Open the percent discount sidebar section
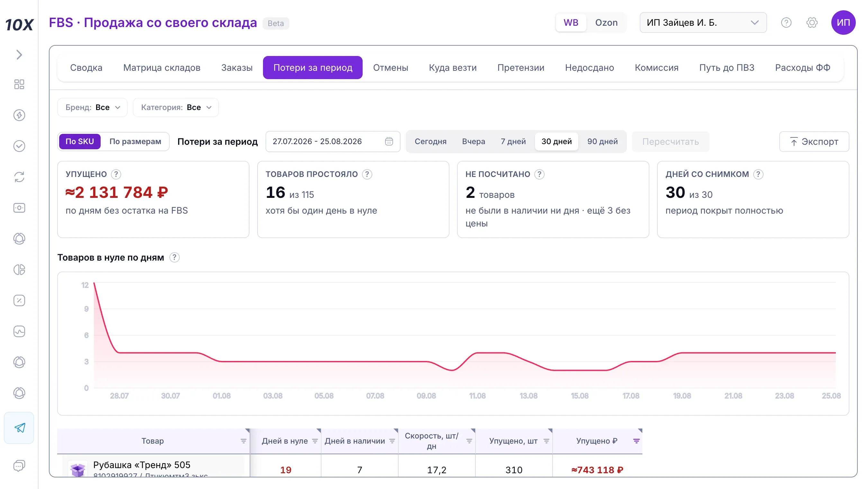 pos(19,300)
